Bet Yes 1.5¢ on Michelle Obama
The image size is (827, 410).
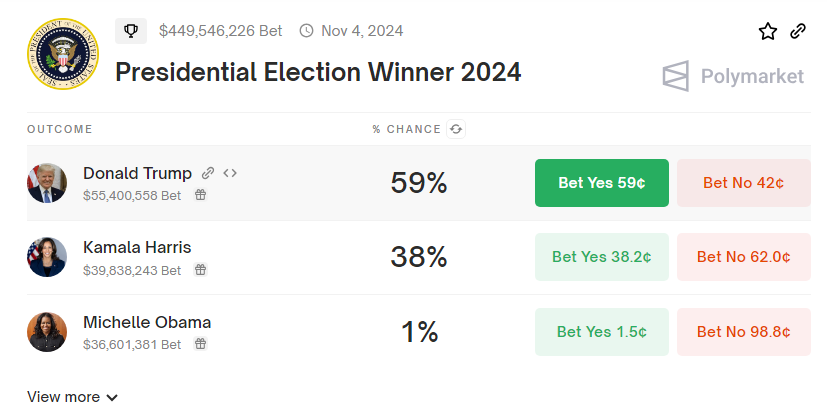point(602,332)
